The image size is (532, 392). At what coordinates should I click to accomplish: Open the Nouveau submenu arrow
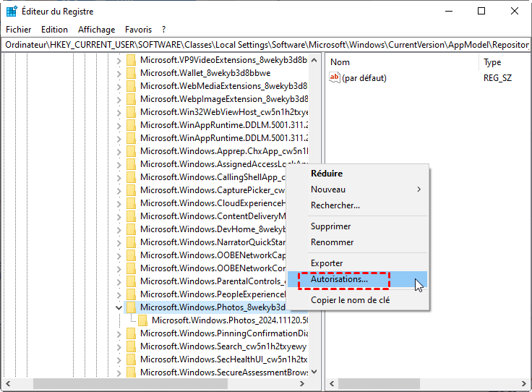pyautogui.click(x=419, y=189)
